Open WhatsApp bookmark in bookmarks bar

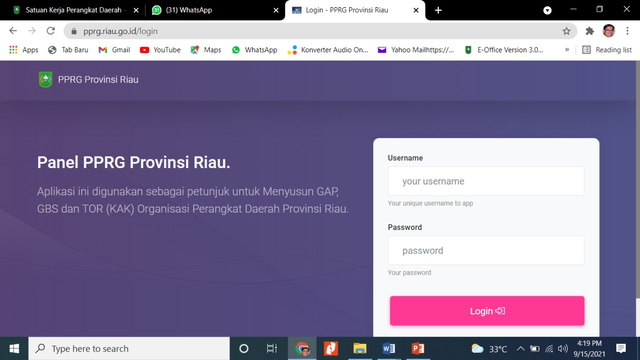point(254,50)
